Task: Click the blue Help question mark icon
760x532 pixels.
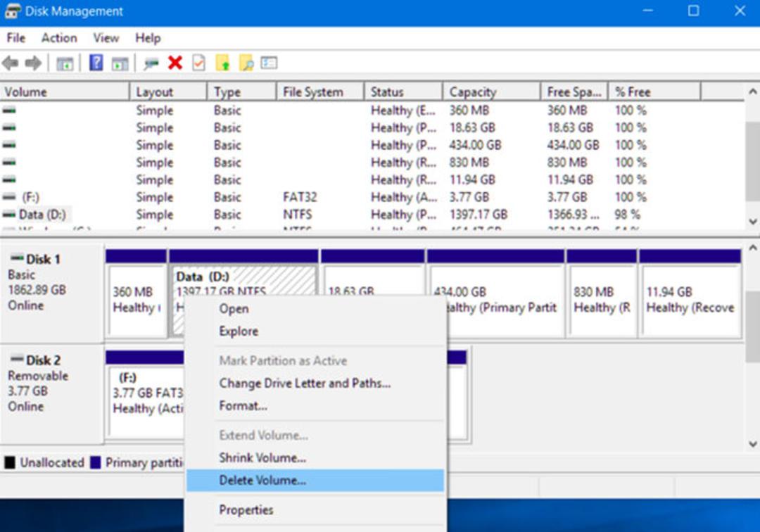Action: (96, 63)
